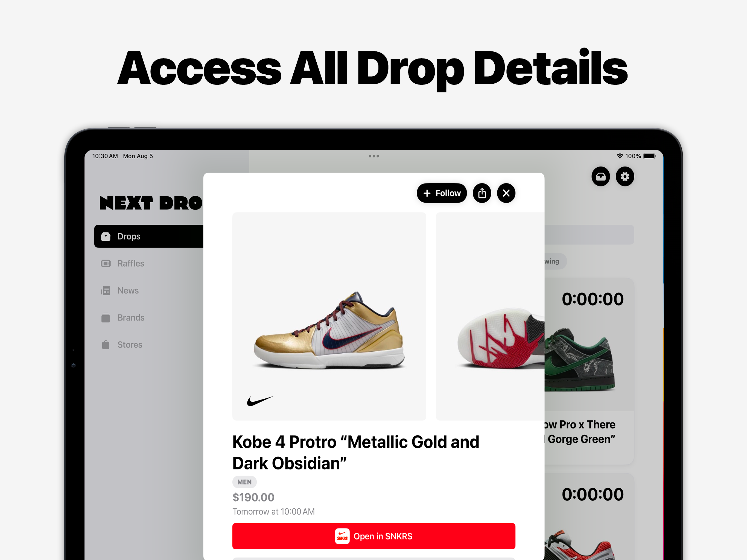
Task: Open settings gear icon
Action: click(x=625, y=176)
